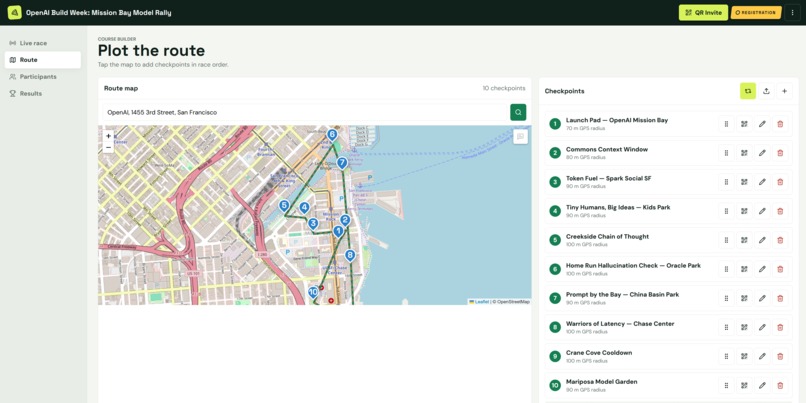Show QR code for Mariposa Model Garden
The height and width of the screenshot is (403, 806).
[744, 385]
